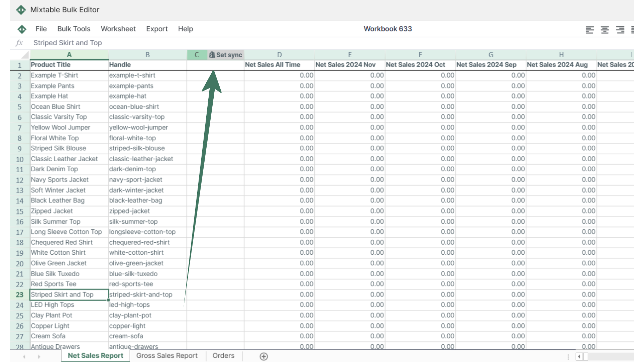
Task: Click the Help menu item
Action: 185,29
